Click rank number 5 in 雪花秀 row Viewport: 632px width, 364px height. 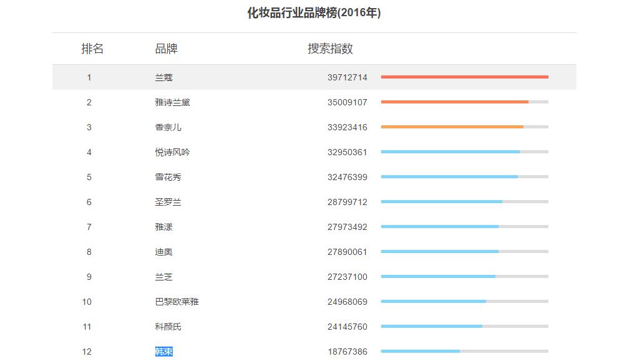[x=89, y=177]
